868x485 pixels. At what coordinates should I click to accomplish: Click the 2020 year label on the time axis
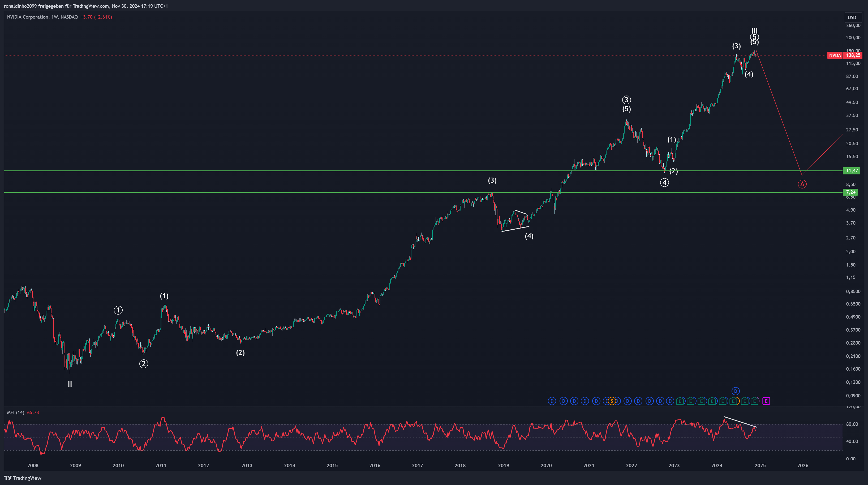point(546,465)
